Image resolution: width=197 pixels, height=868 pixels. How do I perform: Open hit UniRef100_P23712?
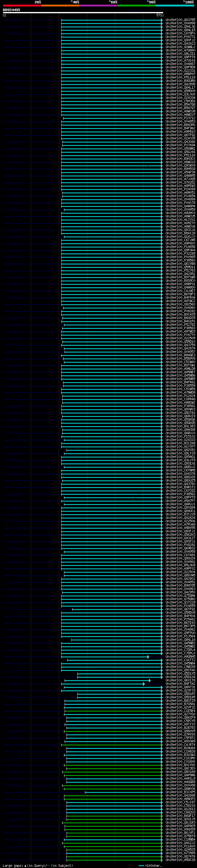180,118
